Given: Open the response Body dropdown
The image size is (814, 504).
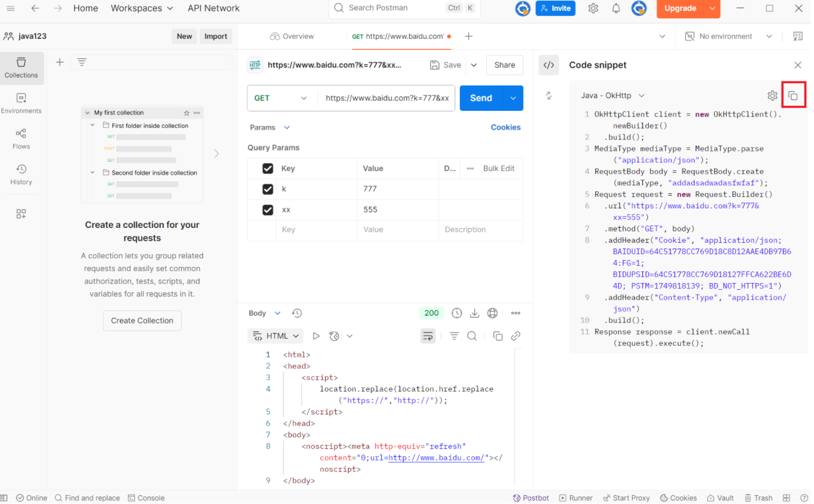Looking at the screenshot, I should point(265,313).
